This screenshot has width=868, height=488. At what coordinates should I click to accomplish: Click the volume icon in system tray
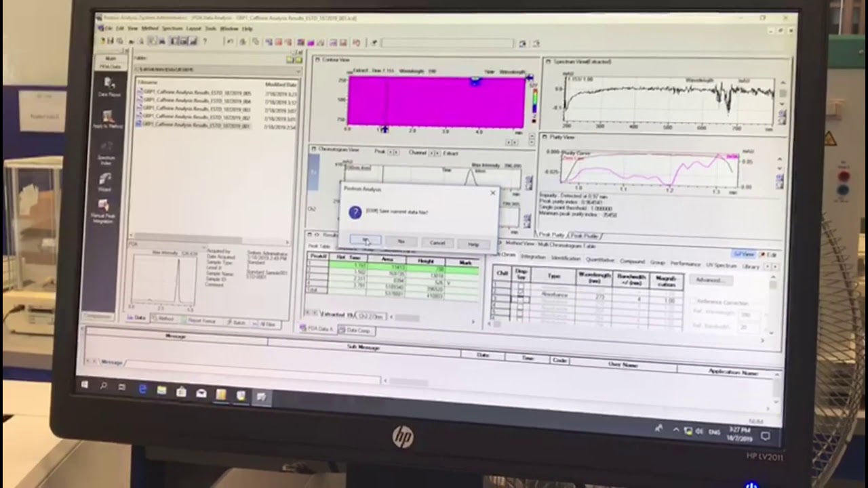[698, 432]
